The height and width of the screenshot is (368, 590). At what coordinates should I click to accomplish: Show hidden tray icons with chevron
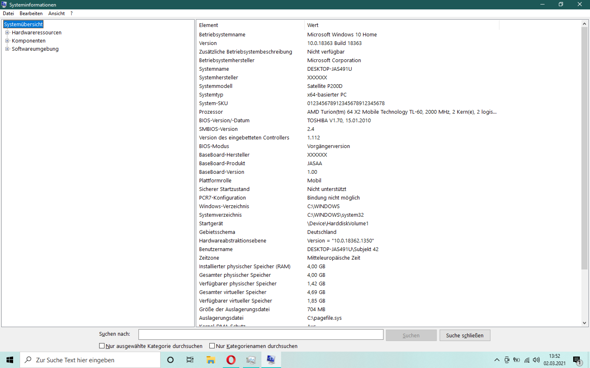[497, 360]
